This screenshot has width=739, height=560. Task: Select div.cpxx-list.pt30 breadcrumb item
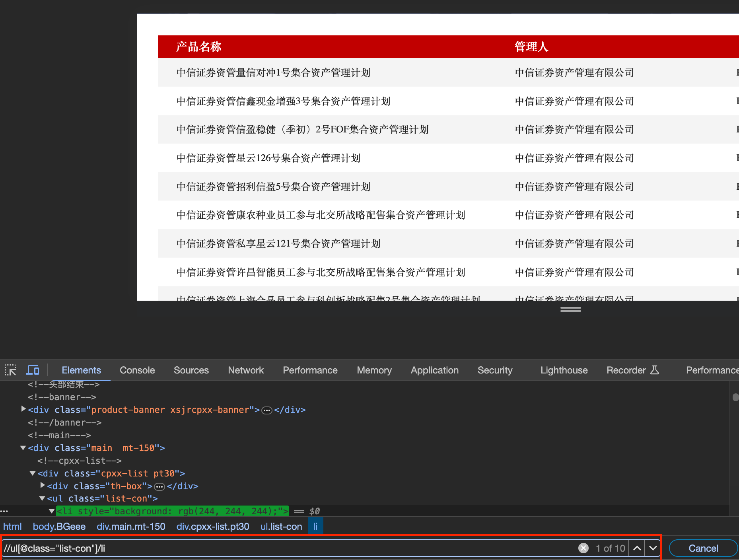tap(213, 527)
